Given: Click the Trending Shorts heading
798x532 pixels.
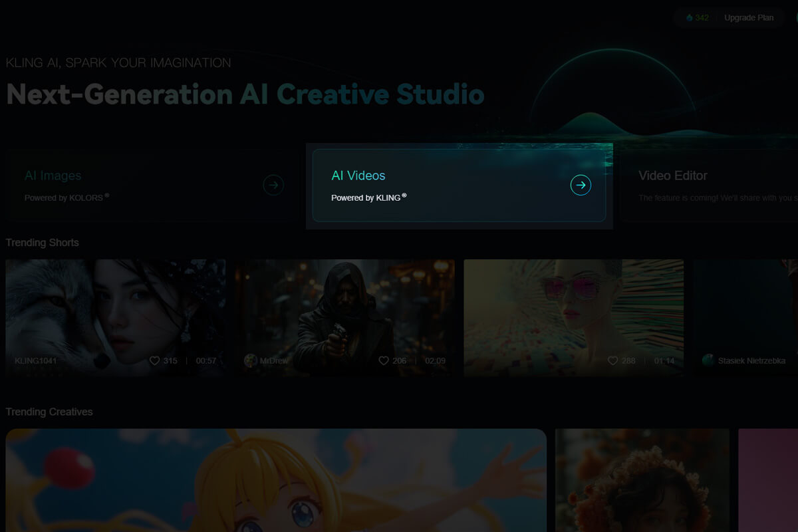Looking at the screenshot, I should pos(43,243).
